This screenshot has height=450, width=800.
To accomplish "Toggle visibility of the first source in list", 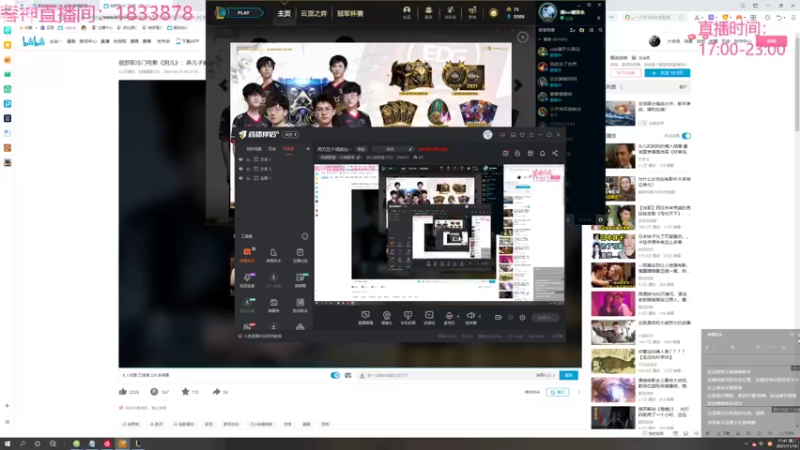I will coord(241,159).
